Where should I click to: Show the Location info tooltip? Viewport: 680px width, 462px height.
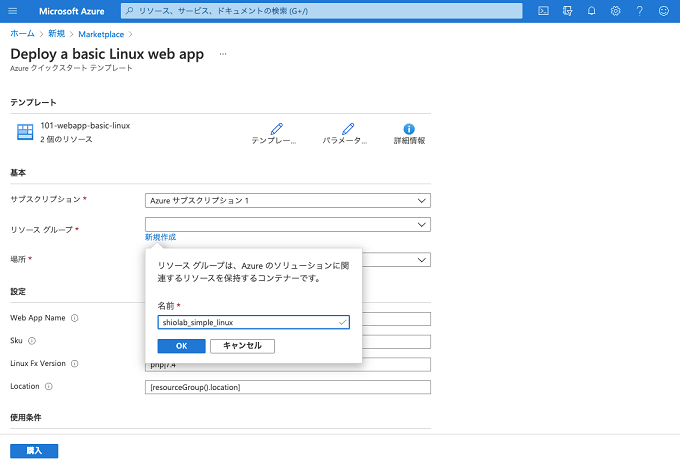pos(49,386)
